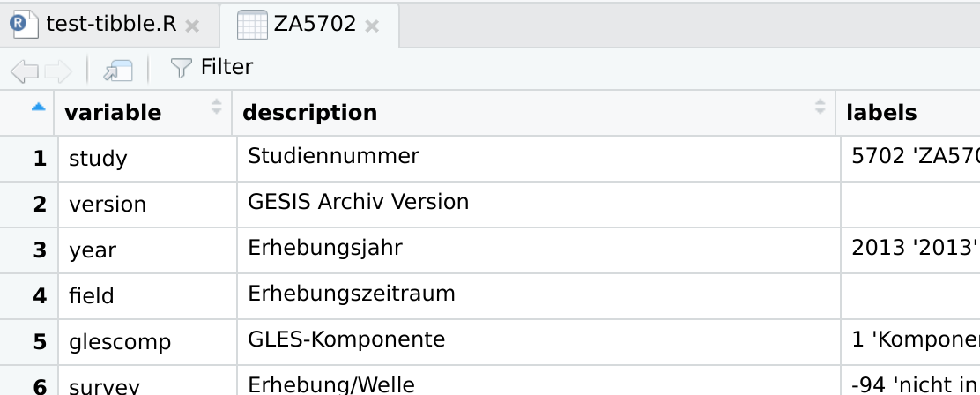Click the R script file icon
The image size is (980, 395).
click(x=24, y=24)
